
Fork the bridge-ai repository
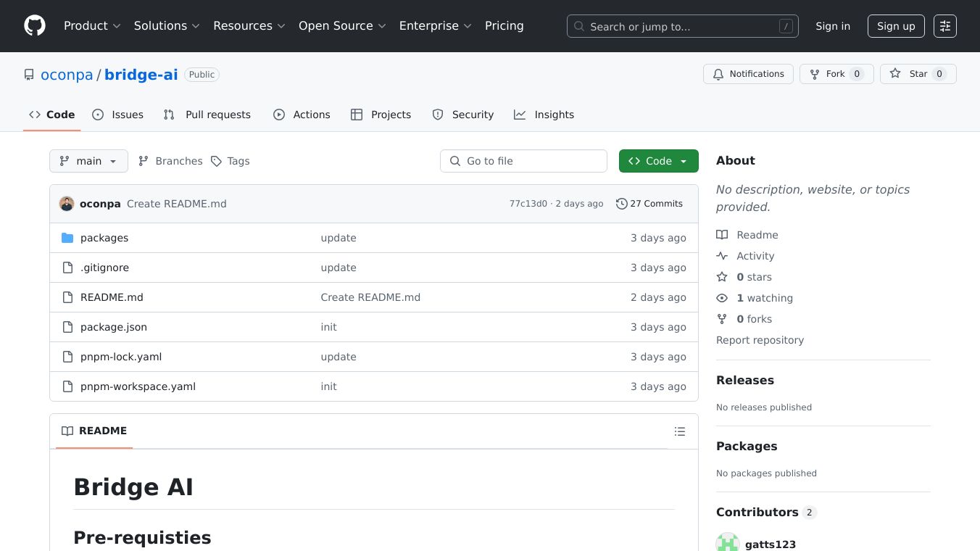tap(836, 74)
